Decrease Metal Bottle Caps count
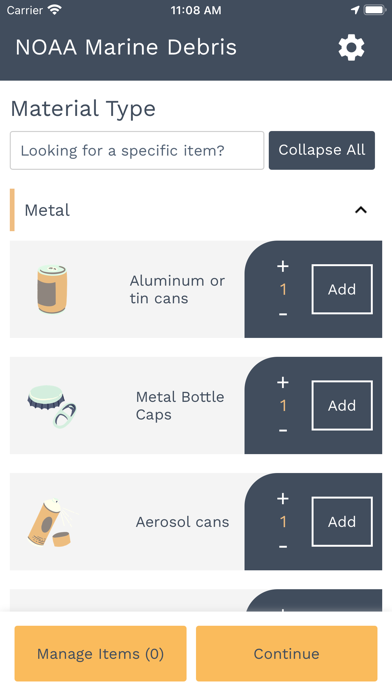392x696 pixels. [x=283, y=430]
